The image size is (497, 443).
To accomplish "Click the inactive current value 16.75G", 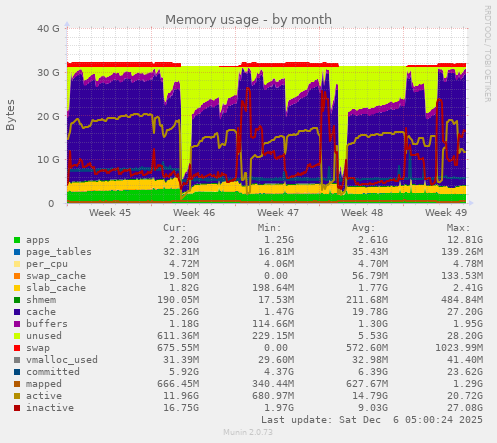I will pyautogui.click(x=181, y=408).
